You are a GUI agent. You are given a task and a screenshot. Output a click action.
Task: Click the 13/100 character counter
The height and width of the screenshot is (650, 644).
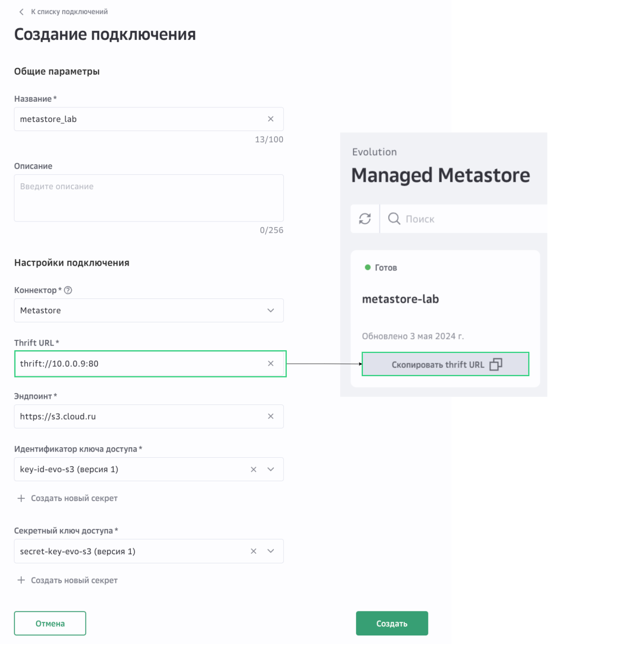click(x=269, y=140)
